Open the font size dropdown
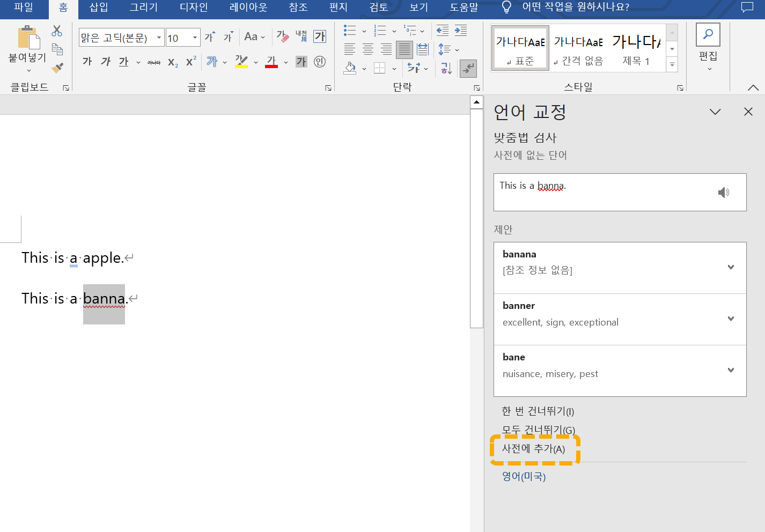Viewport: 765px width, 532px height. coord(195,38)
